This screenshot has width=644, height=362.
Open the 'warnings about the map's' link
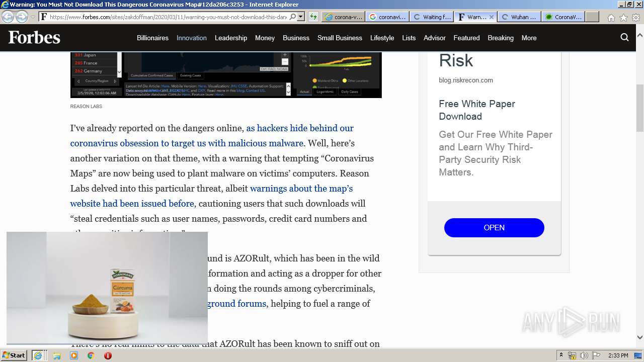click(301, 189)
